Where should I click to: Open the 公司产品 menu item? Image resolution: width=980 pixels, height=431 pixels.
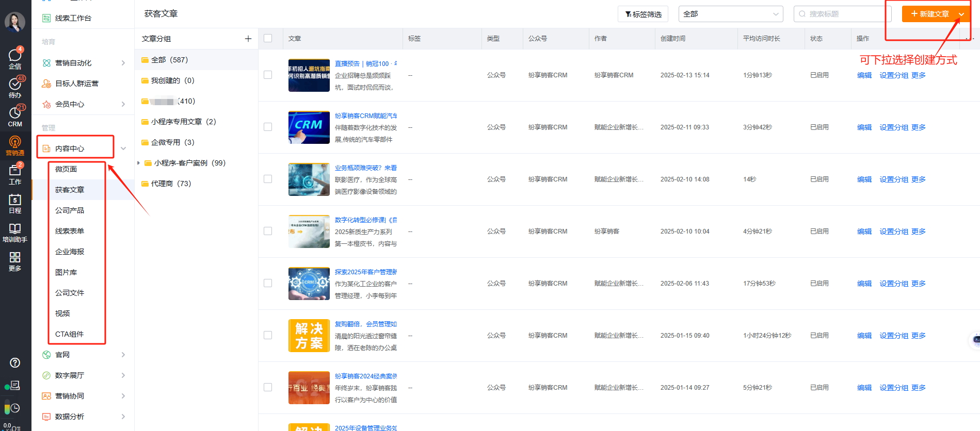[70, 210]
